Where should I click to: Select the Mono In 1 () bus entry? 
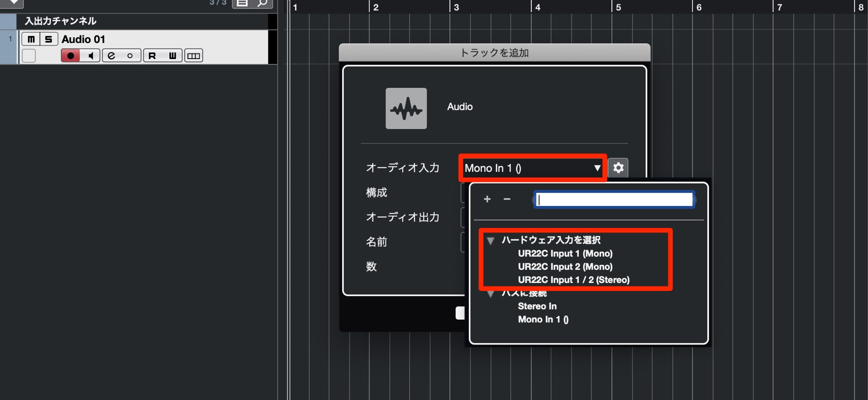[x=543, y=319]
